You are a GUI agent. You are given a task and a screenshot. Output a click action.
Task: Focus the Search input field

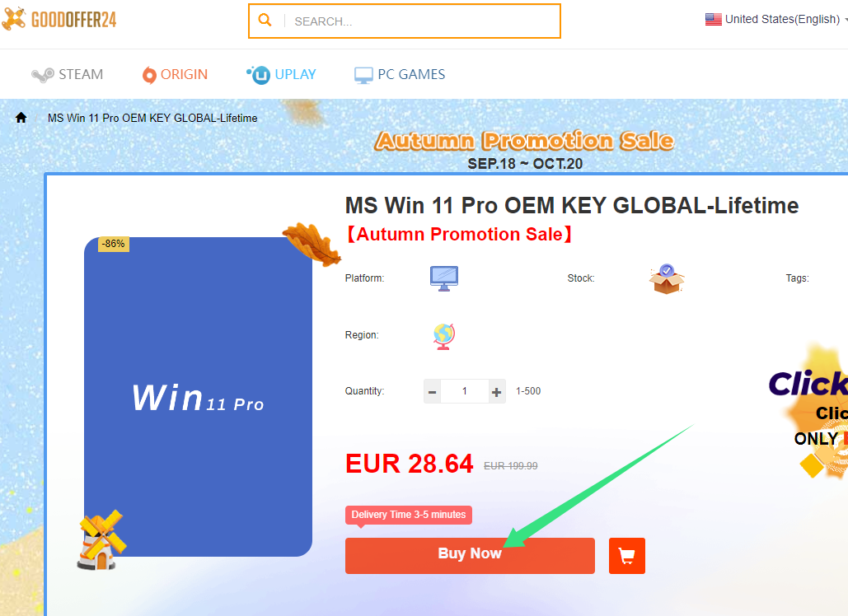tap(422, 21)
